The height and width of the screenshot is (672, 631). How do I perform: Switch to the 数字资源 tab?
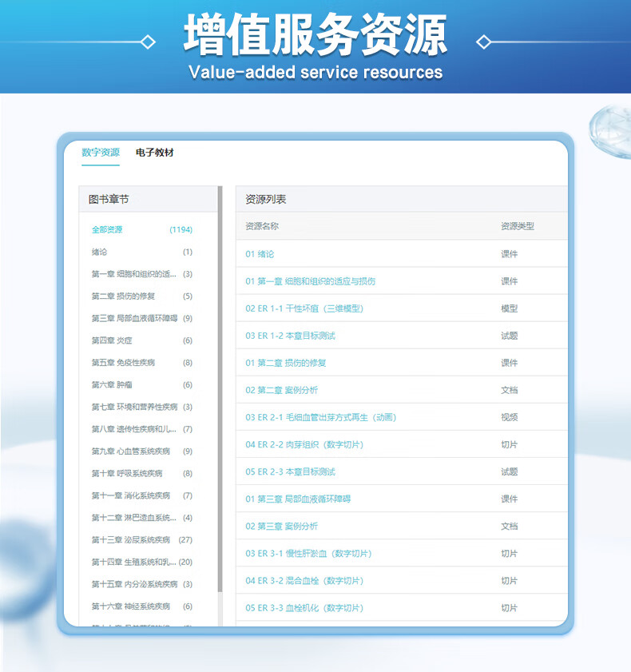coord(101,153)
